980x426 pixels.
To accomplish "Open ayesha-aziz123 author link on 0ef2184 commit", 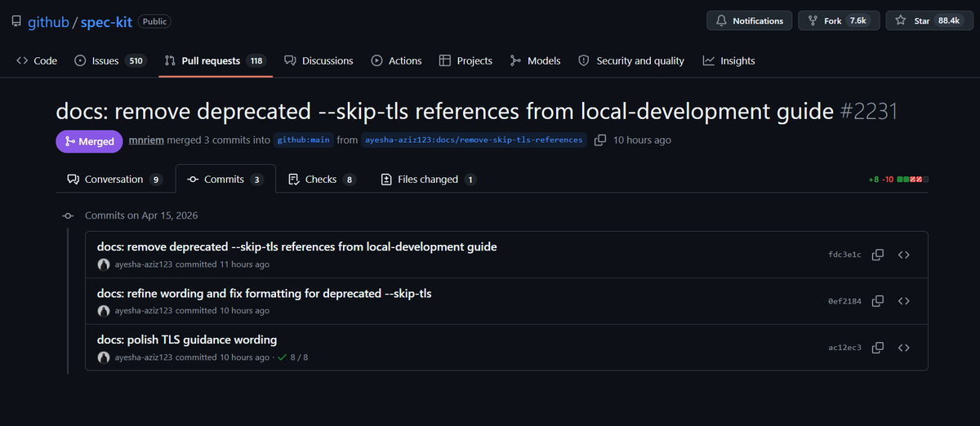I will point(144,311).
